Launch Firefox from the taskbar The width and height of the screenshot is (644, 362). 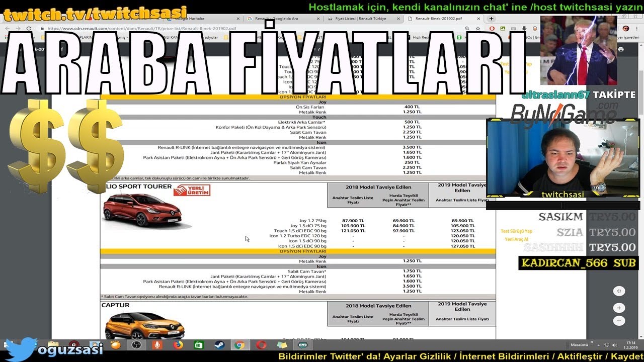click(178, 345)
